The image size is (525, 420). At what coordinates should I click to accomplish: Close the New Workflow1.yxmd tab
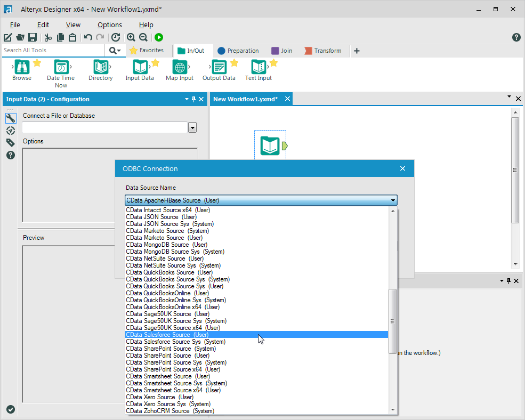click(287, 99)
